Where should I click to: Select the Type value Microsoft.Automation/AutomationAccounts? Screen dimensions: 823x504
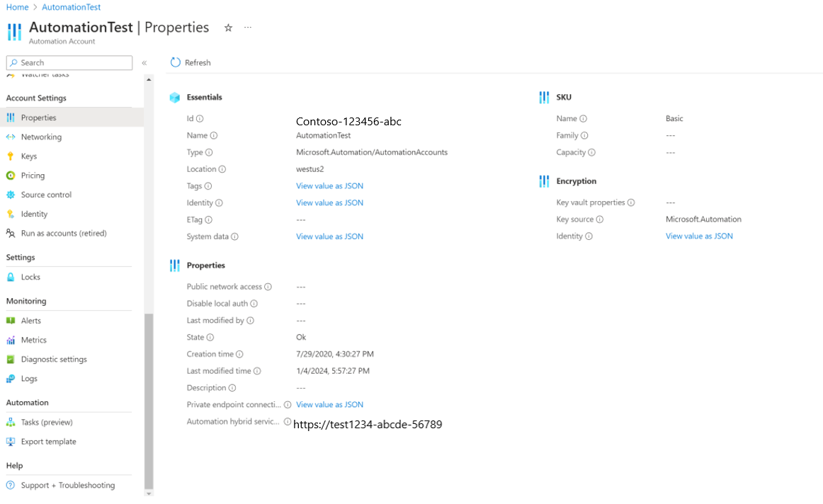(372, 152)
